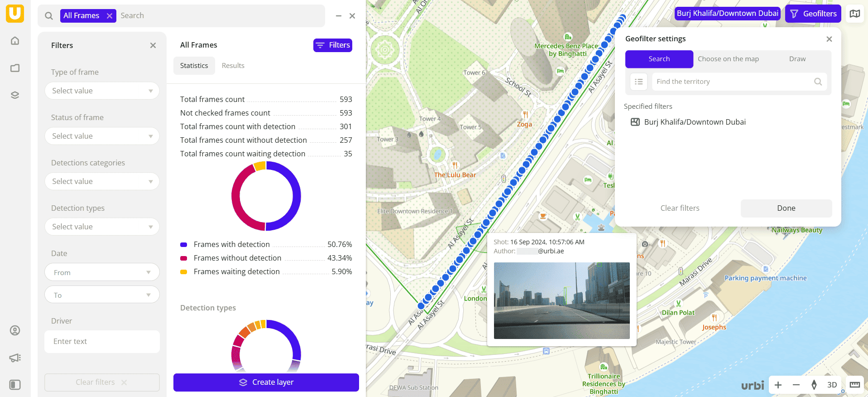The width and height of the screenshot is (868, 397).
Task: Open the ruler measurement tool
Action: point(854,385)
